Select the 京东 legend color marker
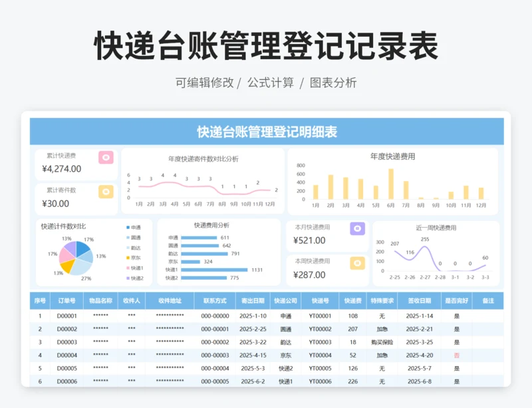The width and height of the screenshot is (532, 408). click(128, 258)
